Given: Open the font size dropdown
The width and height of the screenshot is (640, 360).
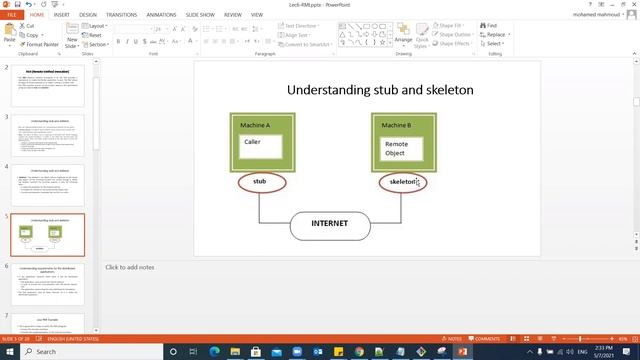Looking at the screenshot, I should (167, 29).
